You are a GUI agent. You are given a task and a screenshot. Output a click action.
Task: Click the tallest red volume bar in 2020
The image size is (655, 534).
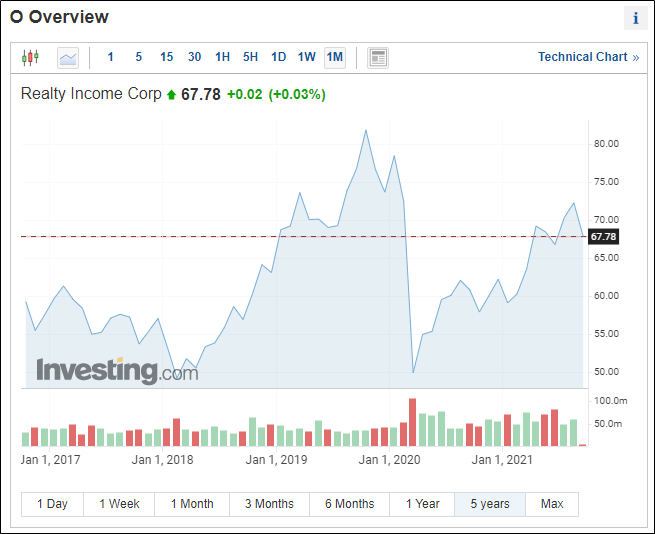412,422
